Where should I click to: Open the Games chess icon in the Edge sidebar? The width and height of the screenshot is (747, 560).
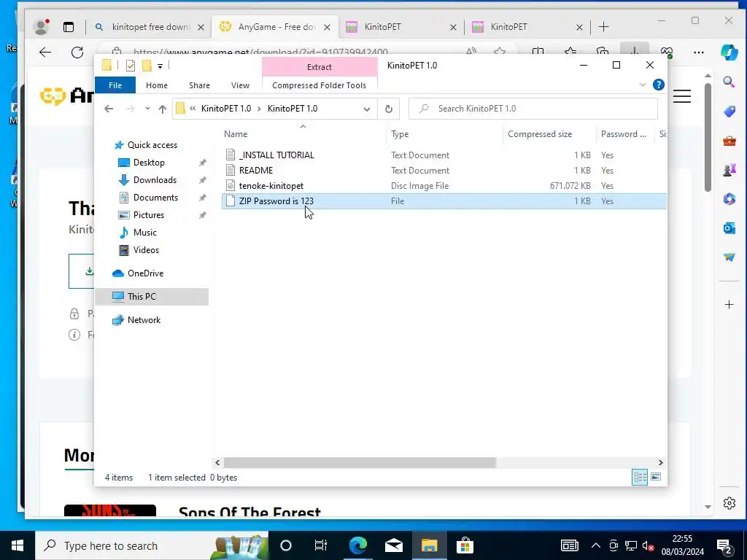pyautogui.click(x=729, y=169)
